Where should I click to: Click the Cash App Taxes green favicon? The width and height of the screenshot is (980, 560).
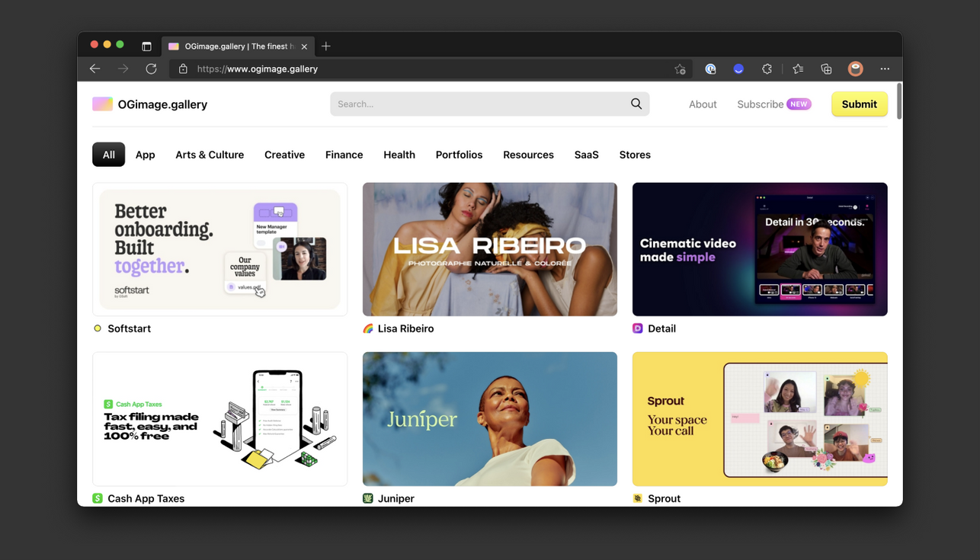98,498
